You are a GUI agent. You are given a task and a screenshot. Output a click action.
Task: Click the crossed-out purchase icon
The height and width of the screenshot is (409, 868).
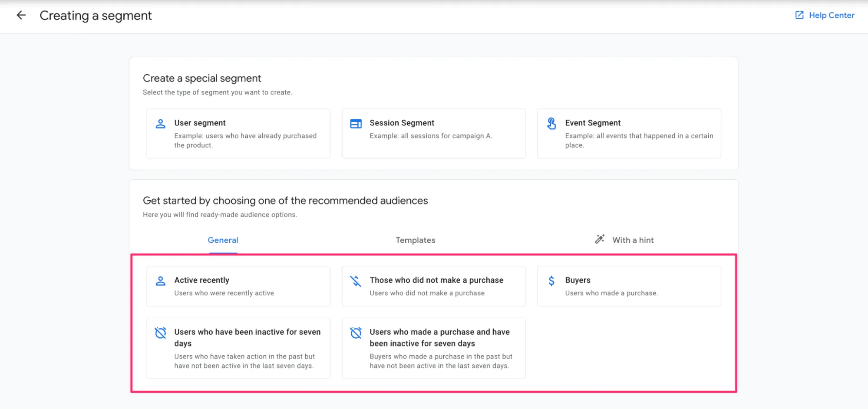click(x=356, y=280)
